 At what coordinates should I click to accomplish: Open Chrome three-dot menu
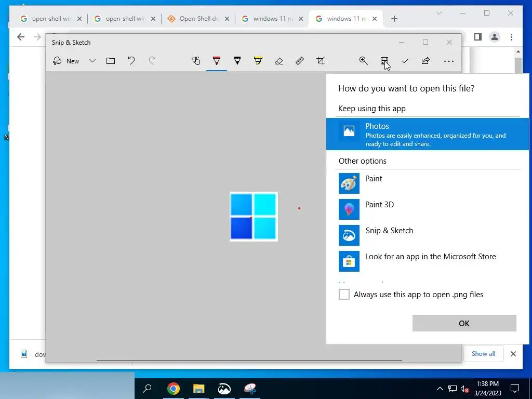[511, 37]
